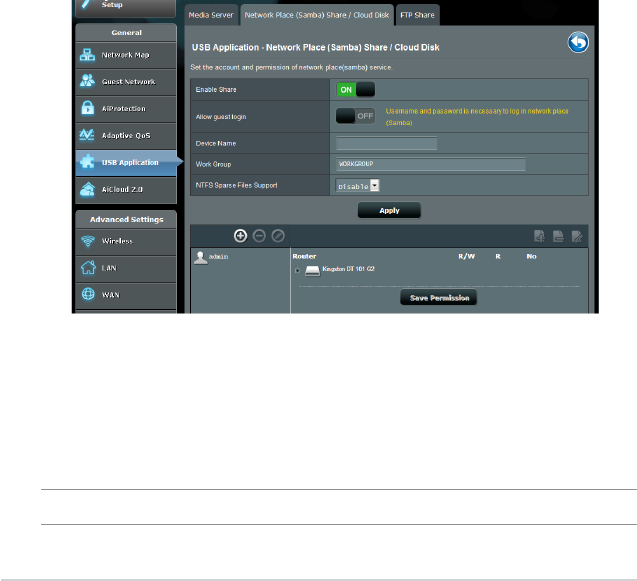
Task: Click the Kingston DT 101 G2 label
Action: 349,269
